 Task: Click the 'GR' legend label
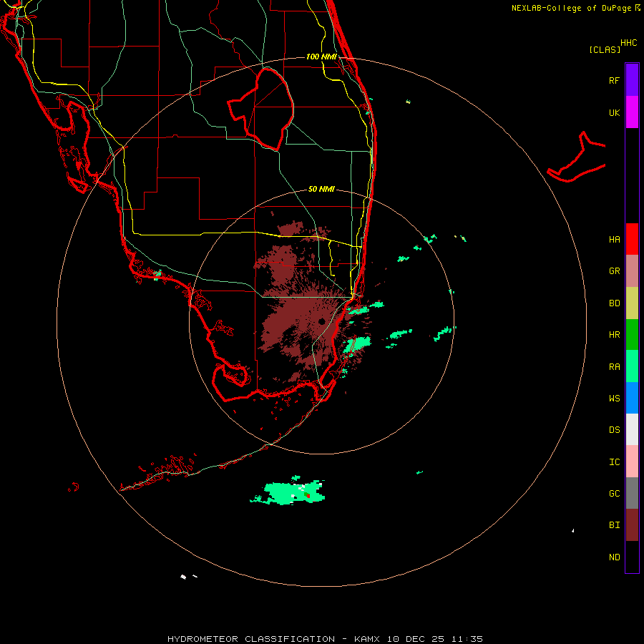614,271
